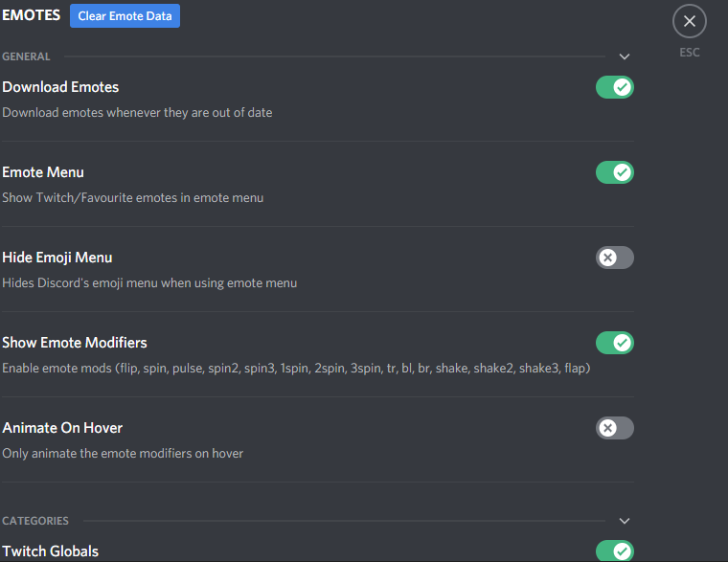Click the CATEGORIES section header text
728x562 pixels.
35,521
